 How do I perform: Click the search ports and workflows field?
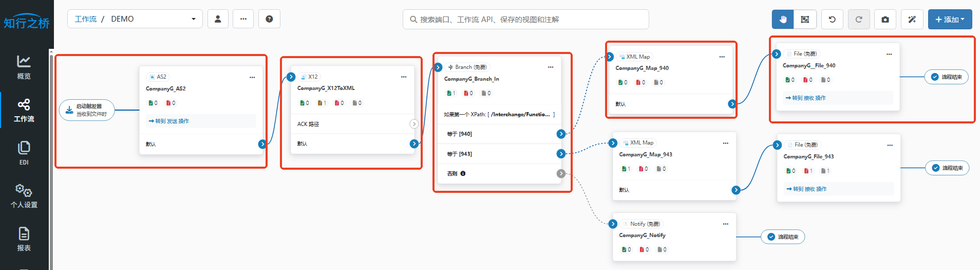[x=525, y=20]
